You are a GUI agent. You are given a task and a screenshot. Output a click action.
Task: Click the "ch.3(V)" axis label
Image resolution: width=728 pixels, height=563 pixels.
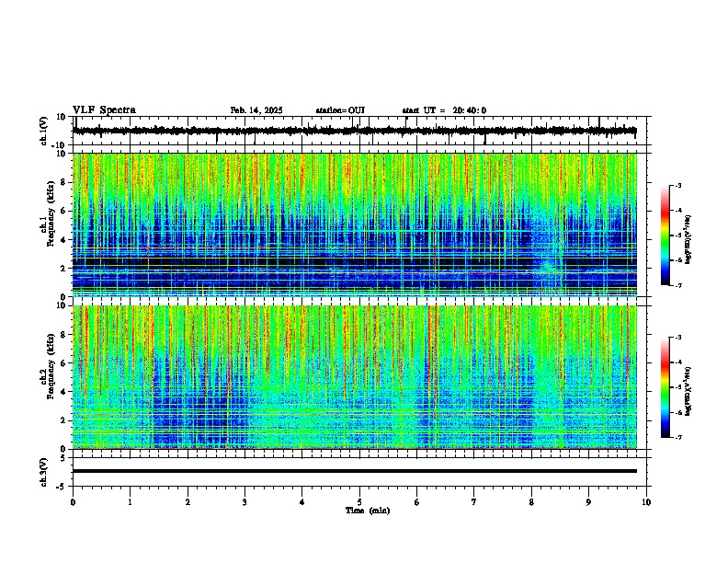[x=44, y=472]
